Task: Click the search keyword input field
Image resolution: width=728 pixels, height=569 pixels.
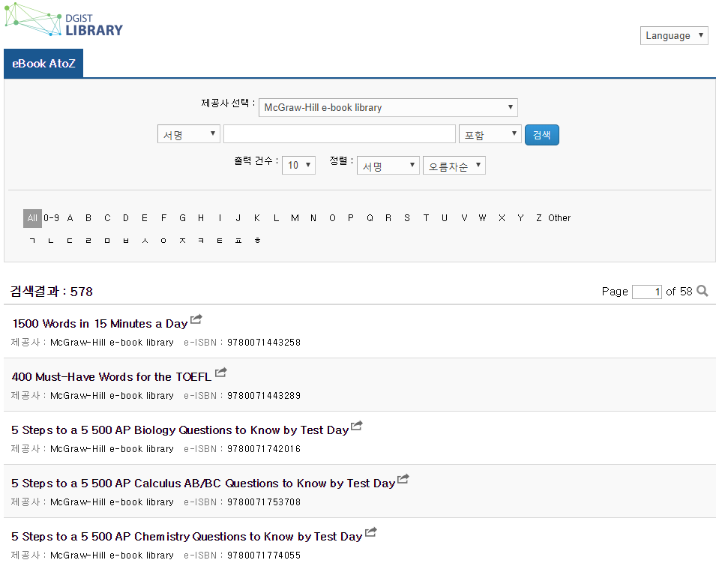Action: [340, 133]
